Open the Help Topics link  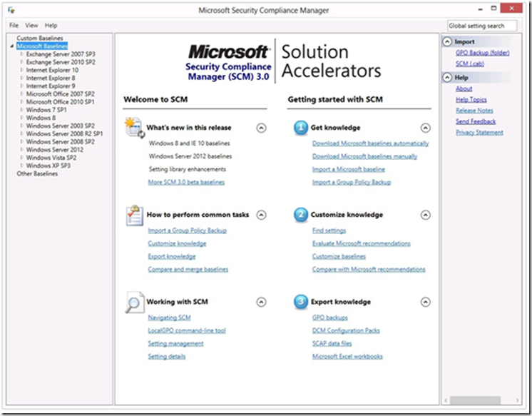(471, 99)
